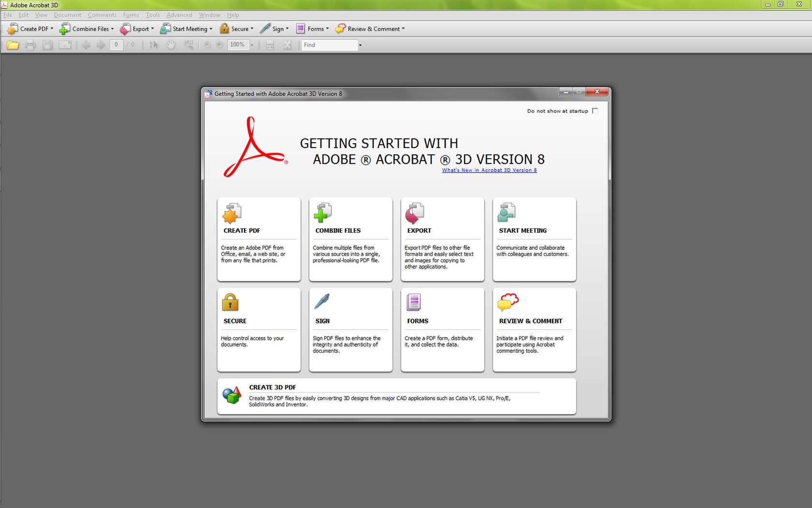812x508 pixels.
Task: Click the EXPORT card title
Action: [x=419, y=231]
